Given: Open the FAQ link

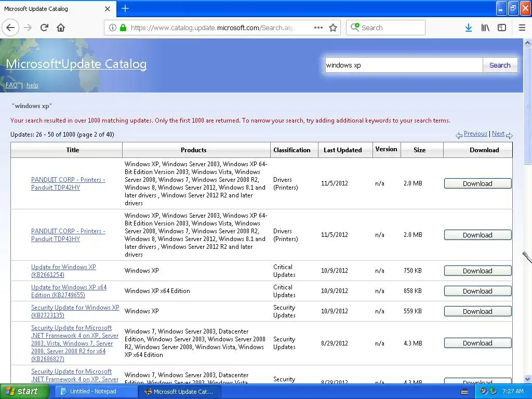Looking at the screenshot, I should 11,85.
